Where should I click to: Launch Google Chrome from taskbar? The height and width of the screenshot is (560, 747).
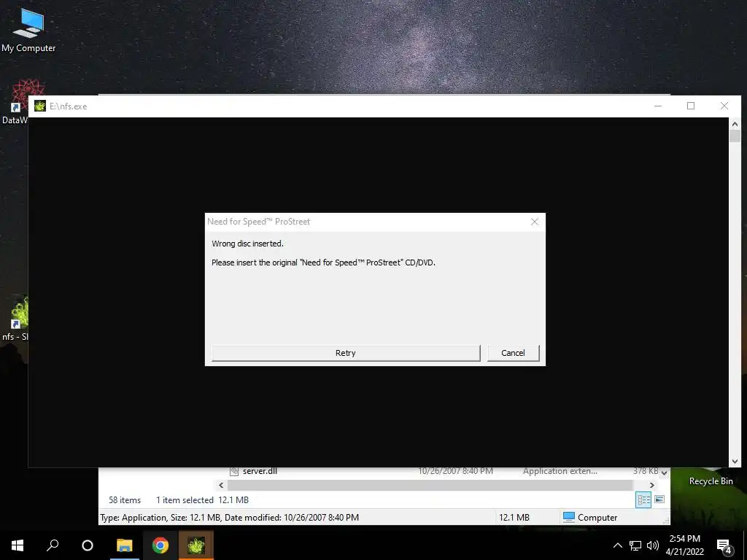[x=160, y=545]
